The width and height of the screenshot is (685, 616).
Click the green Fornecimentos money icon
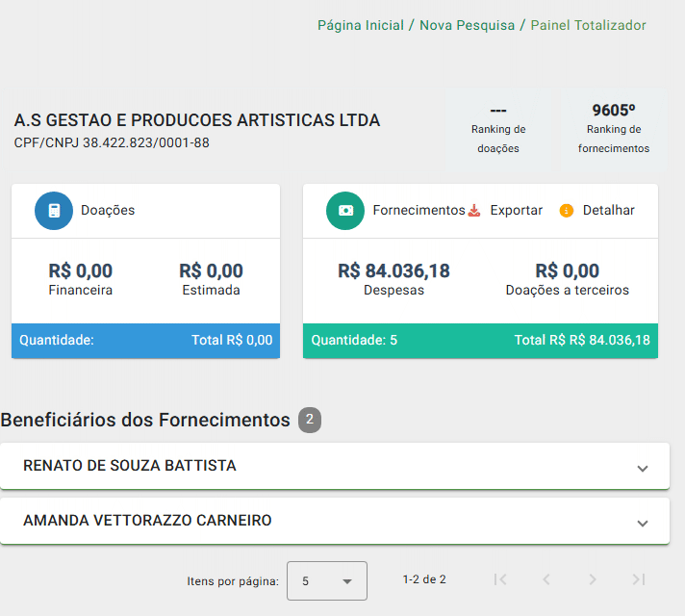(345, 211)
